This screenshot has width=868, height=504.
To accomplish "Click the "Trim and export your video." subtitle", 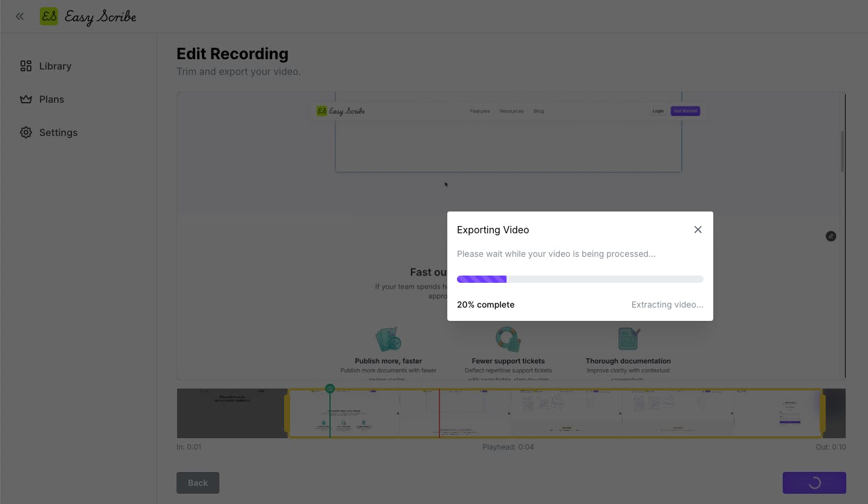I will tap(239, 72).
